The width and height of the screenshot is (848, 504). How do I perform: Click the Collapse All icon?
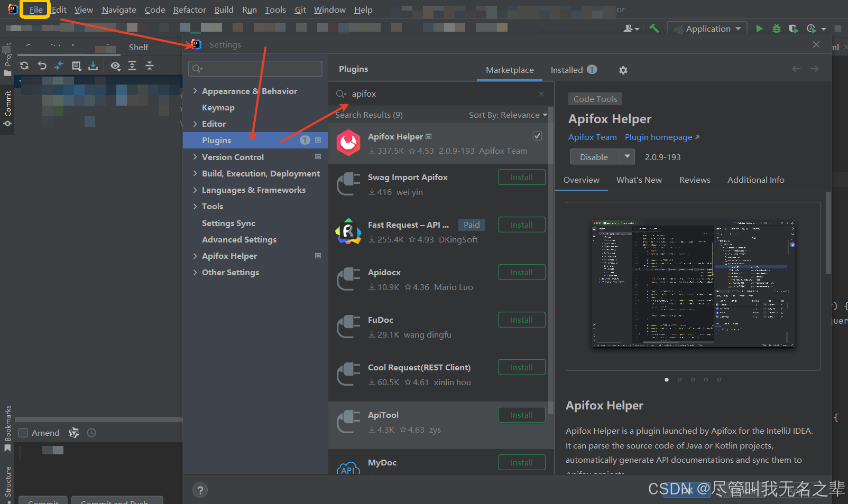click(150, 66)
